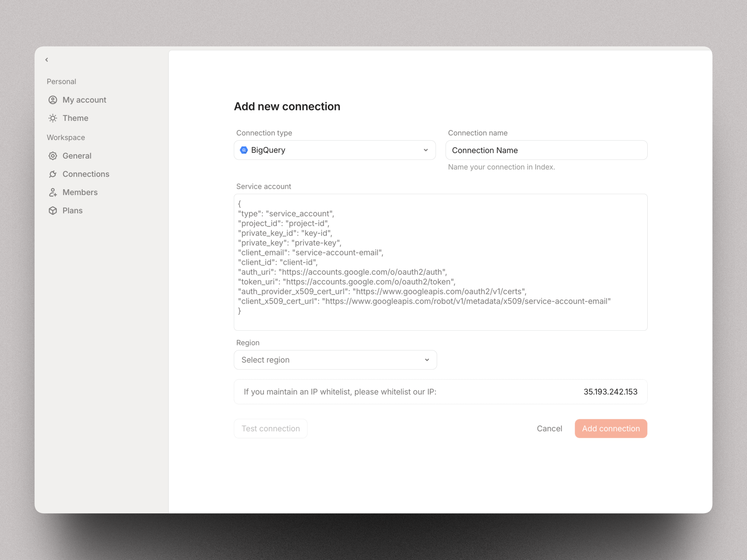Open Theme settings

75,118
